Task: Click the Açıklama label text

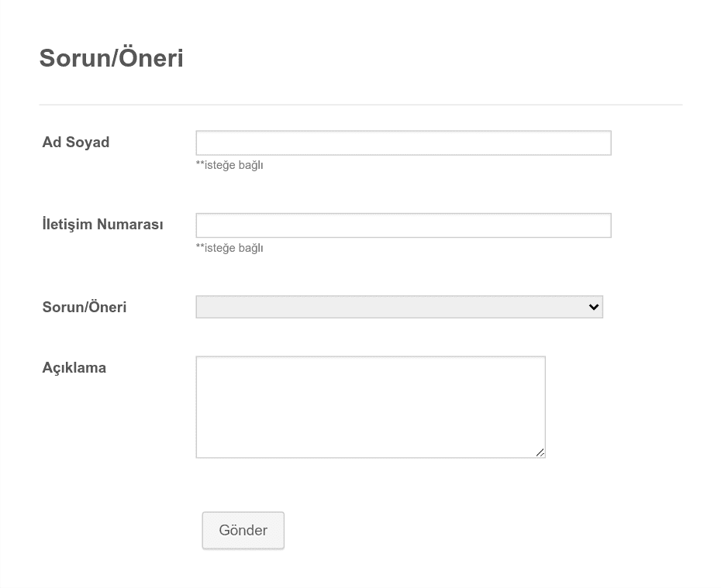Action: tap(74, 368)
